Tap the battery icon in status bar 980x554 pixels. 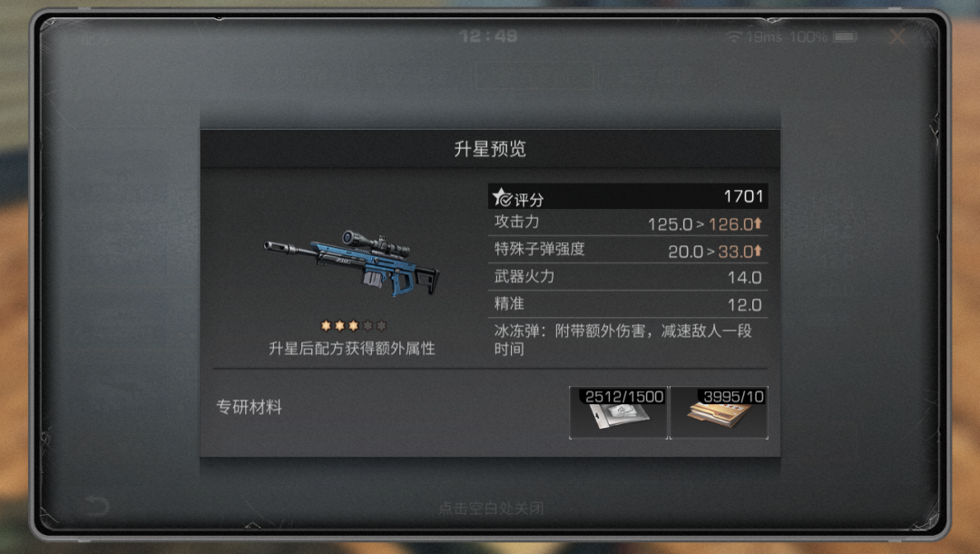(x=845, y=37)
